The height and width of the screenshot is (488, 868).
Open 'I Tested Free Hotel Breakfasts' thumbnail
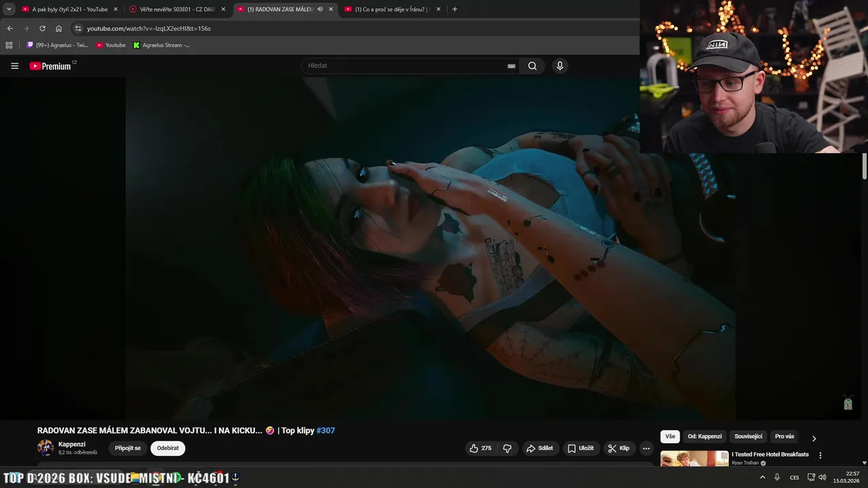[694, 459]
